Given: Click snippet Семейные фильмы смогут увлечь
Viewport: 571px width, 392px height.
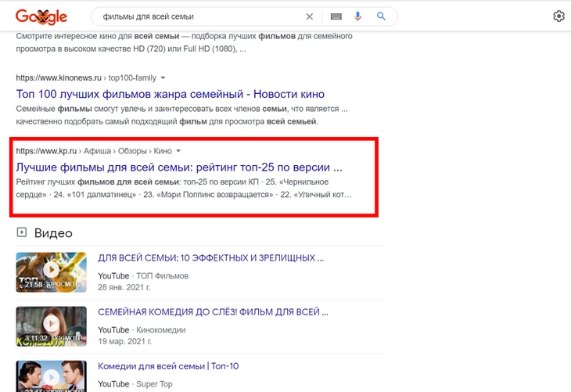Looking at the screenshot, I should click(181, 115).
